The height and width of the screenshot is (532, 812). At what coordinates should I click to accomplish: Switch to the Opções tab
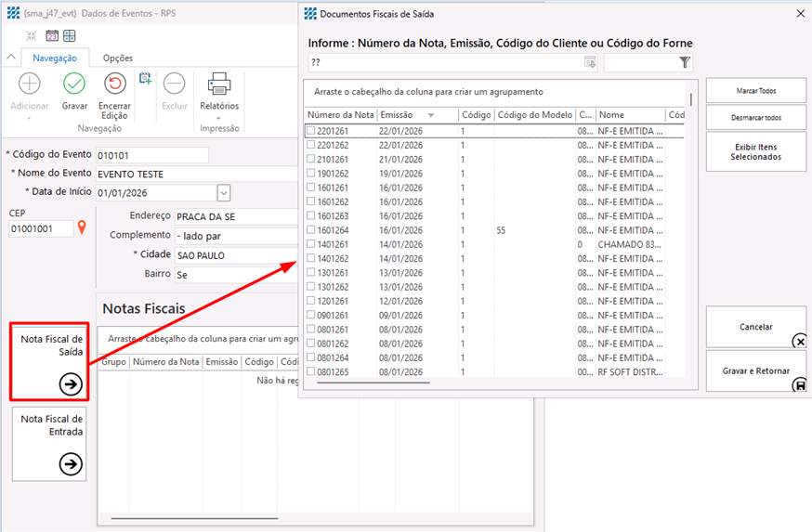coord(118,58)
